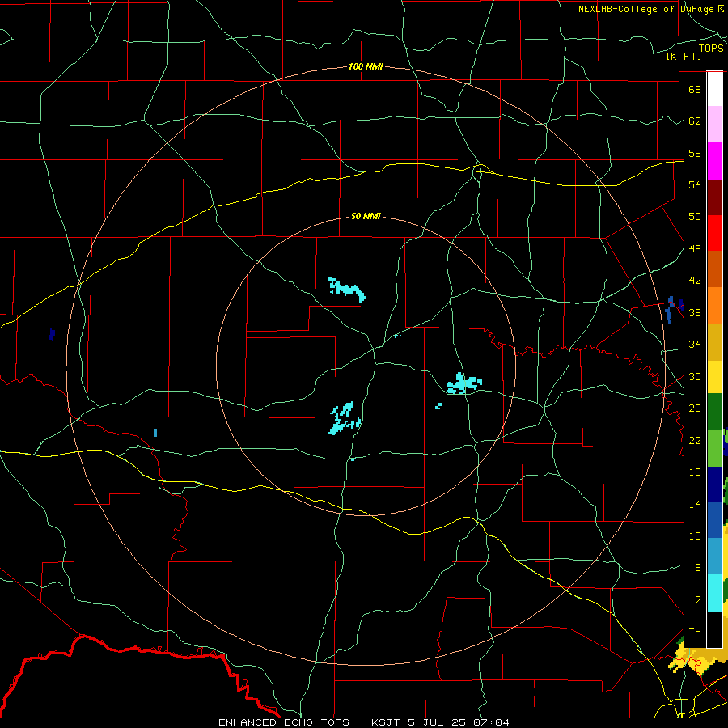Click the 58 legend value
728x728 pixels.
695,153
